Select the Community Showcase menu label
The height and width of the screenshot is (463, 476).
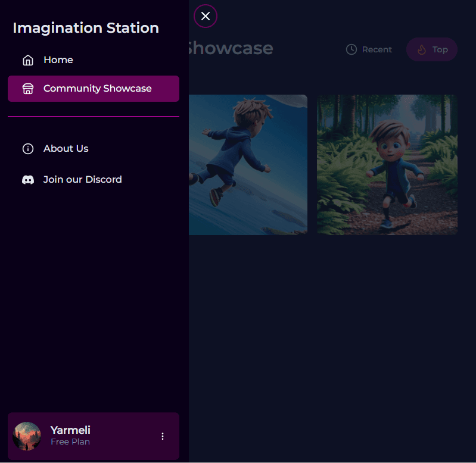pyautogui.click(x=97, y=89)
